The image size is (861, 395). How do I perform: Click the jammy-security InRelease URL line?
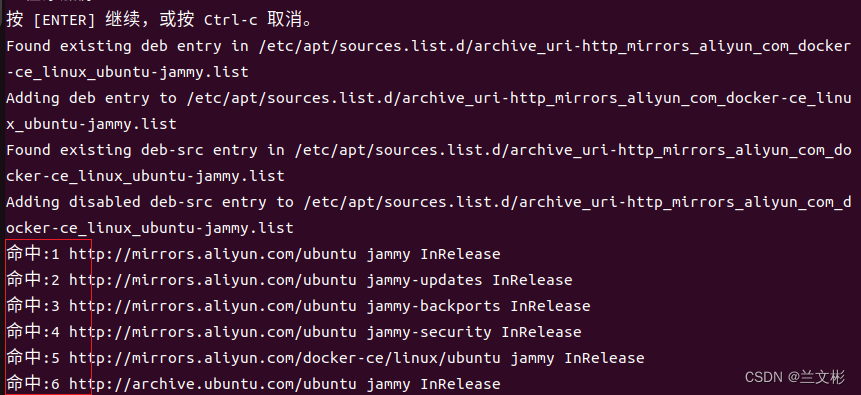click(x=325, y=332)
